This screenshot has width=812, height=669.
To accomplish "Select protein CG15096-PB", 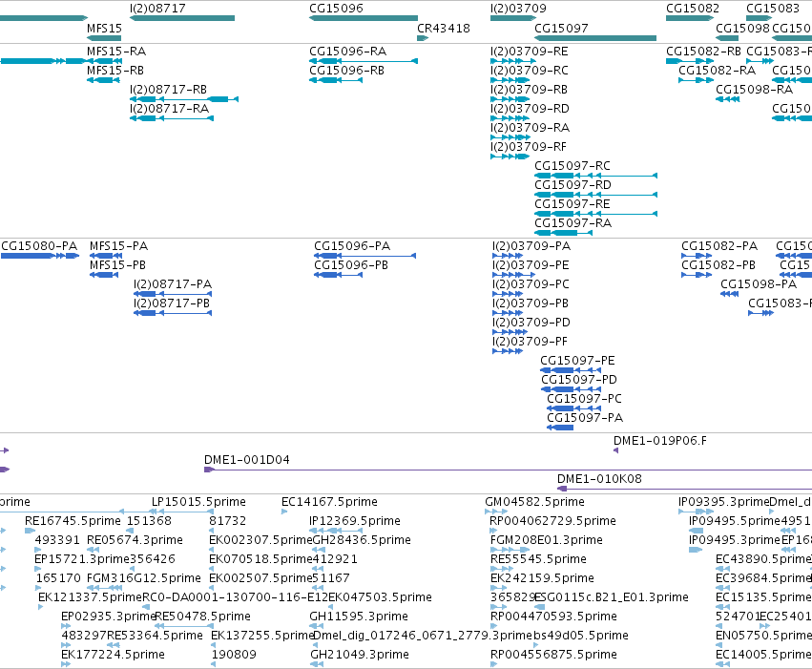I will [338, 275].
